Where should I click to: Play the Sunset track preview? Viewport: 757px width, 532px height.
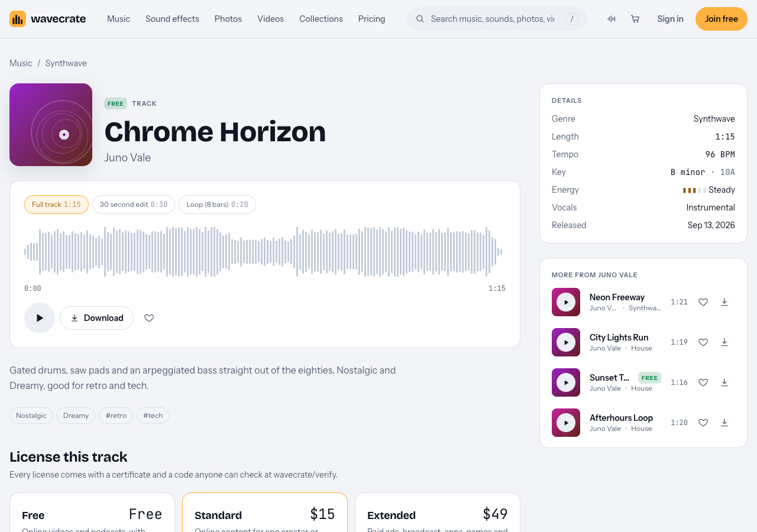click(566, 382)
